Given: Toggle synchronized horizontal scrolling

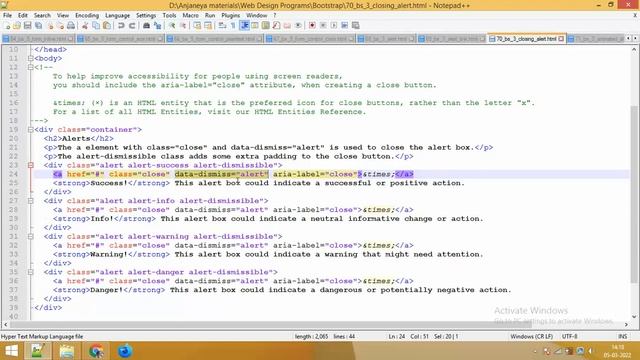Looking at the screenshot, I should (208, 26).
